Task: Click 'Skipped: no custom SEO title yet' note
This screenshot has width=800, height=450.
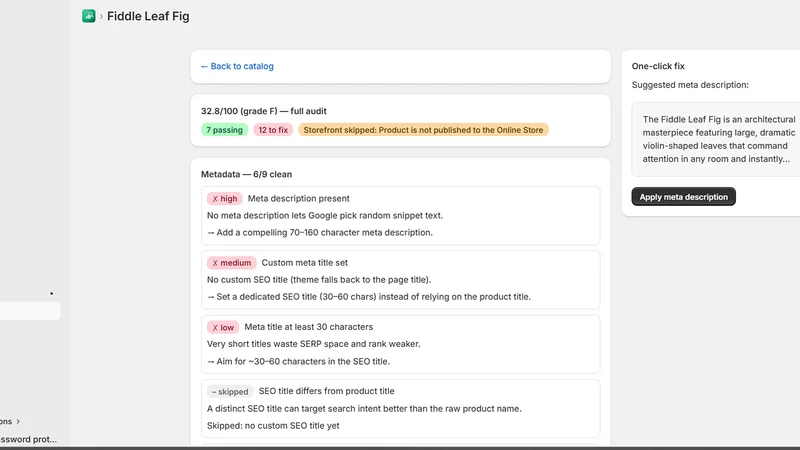Action: click(x=273, y=426)
